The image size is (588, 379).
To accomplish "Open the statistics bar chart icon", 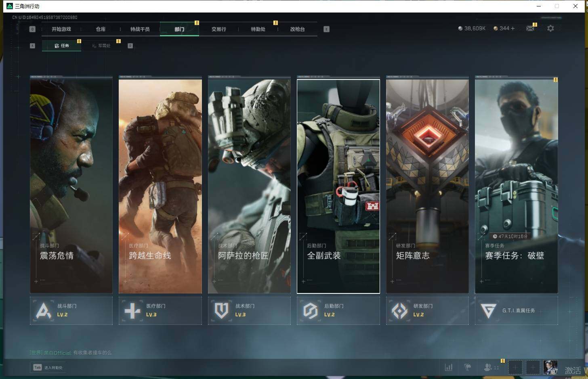I will click(x=449, y=367).
